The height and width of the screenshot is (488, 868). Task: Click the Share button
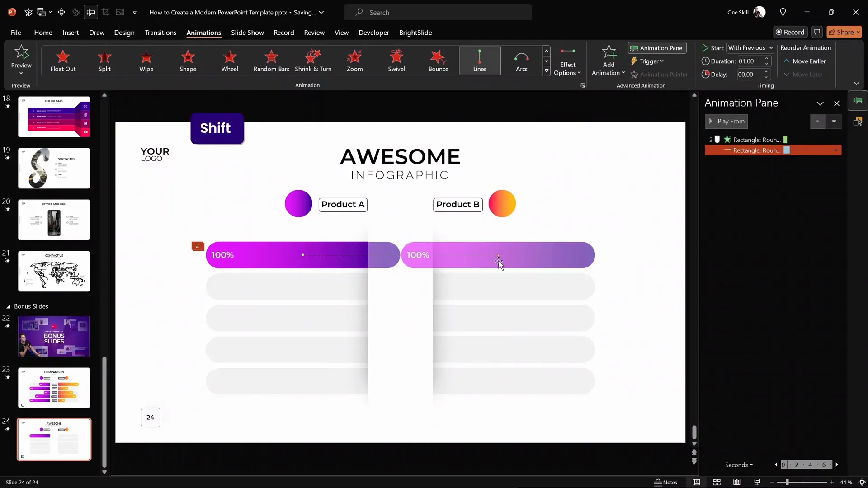[x=844, y=32]
